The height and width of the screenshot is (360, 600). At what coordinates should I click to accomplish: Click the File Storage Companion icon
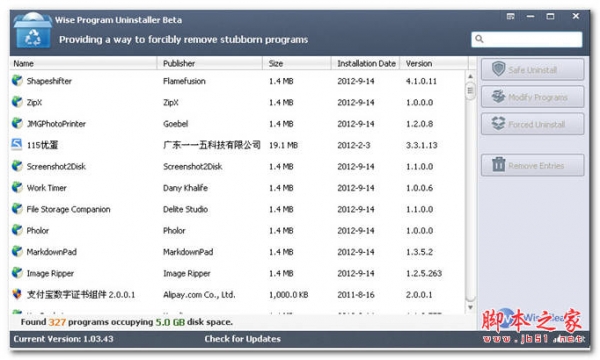17,209
